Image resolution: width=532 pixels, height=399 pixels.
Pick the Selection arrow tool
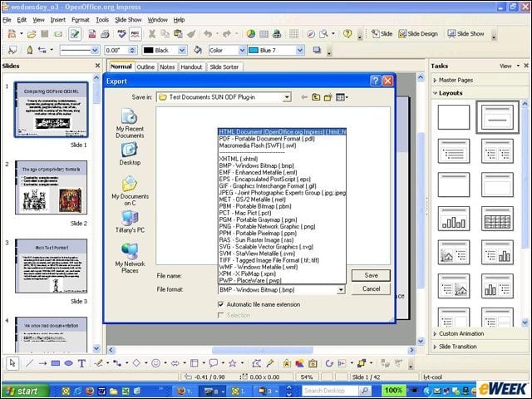pyautogui.click(x=12, y=363)
